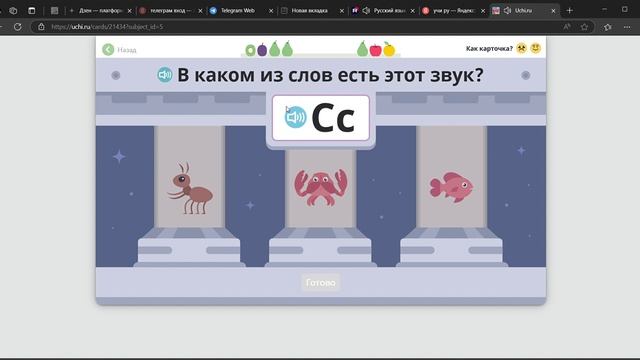Open browser extensions icon
The width and height of the screenshot is (640, 360).
coord(608,27)
